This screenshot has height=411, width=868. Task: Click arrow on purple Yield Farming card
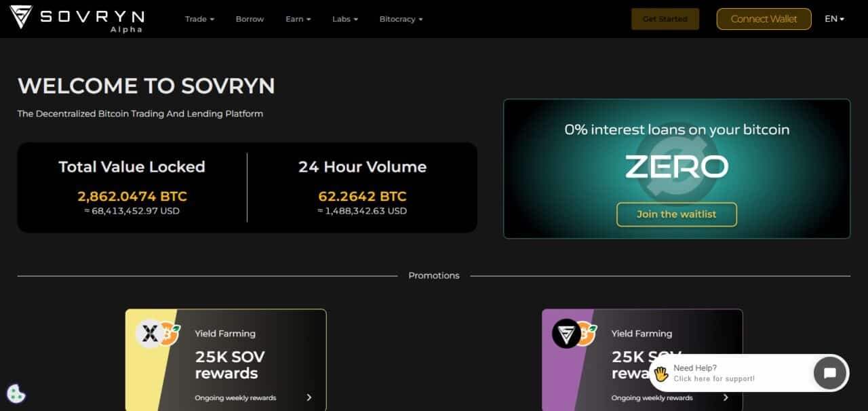point(726,397)
